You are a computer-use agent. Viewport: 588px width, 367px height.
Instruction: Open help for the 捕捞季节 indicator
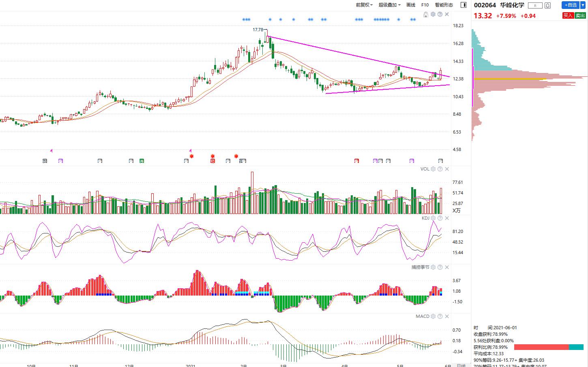pyautogui.click(x=440, y=267)
